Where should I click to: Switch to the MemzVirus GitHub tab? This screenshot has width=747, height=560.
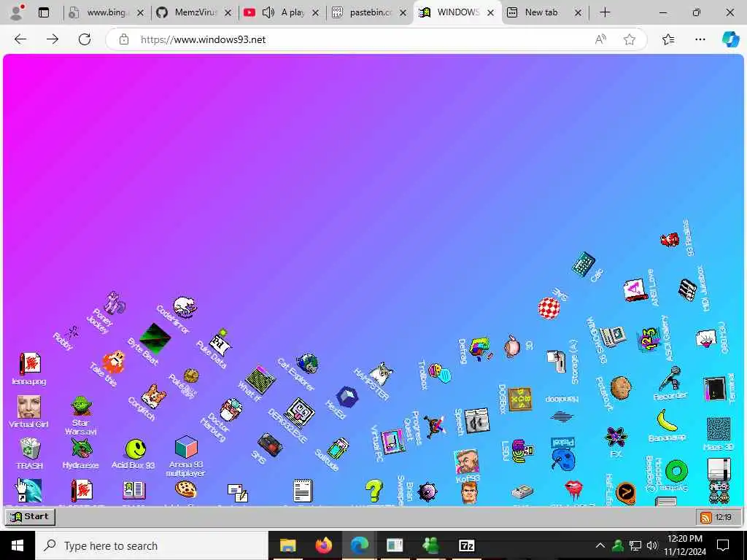click(x=194, y=12)
